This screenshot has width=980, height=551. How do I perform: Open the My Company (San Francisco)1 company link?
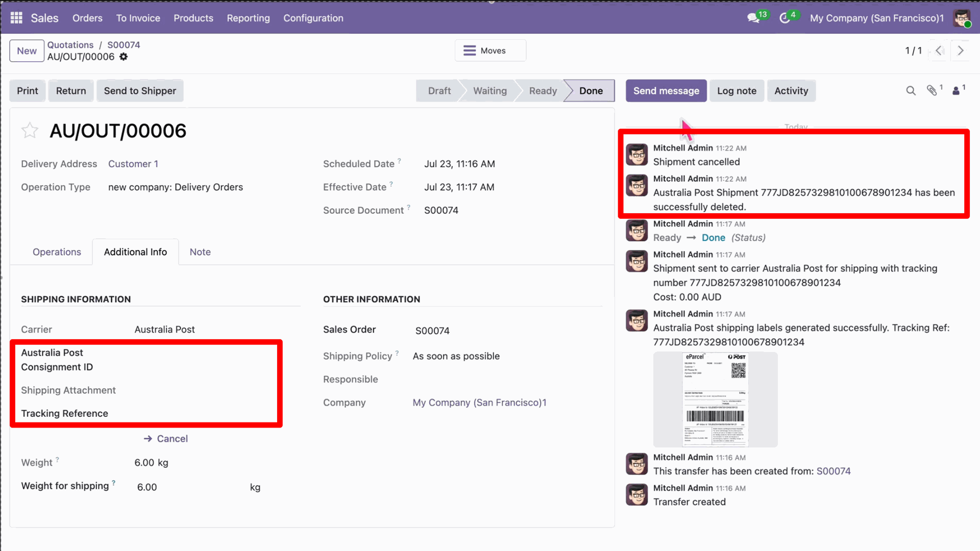(479, 403)
